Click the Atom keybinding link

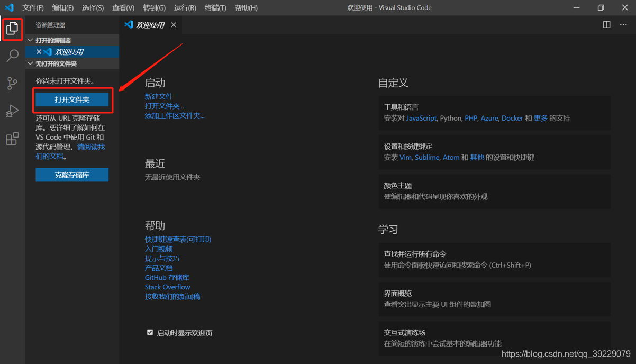pyautogui.click(x=451, y=157)
